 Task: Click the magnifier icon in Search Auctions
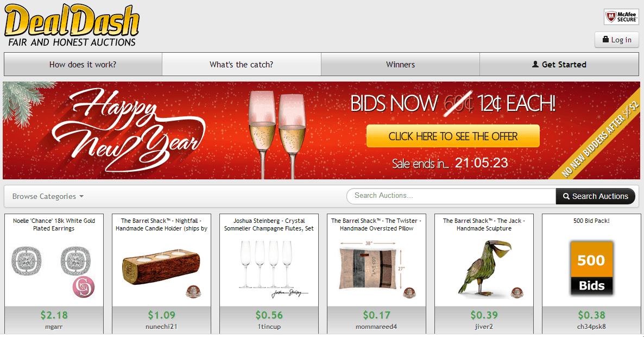point(566,196)
